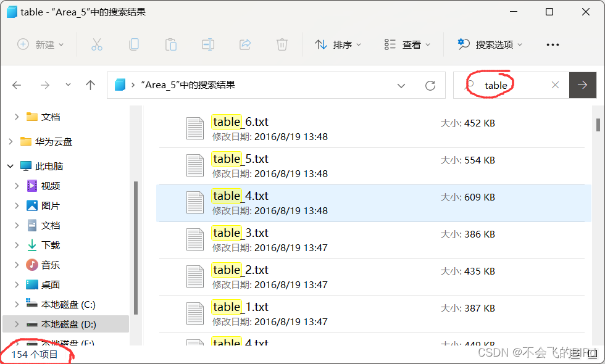Expand the 音乐 tree node

[x=17, y=265]
